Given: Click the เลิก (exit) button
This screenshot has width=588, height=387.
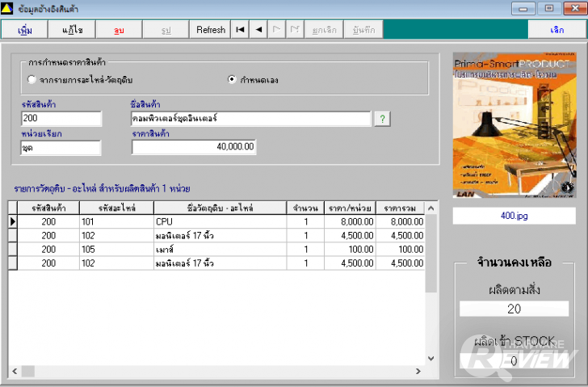Looking at the screenshot, I should click(x=556, y=30).
